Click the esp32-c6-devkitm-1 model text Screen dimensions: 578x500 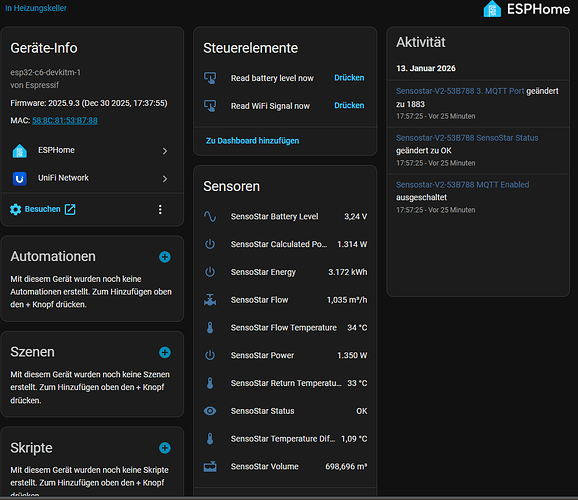46,72
